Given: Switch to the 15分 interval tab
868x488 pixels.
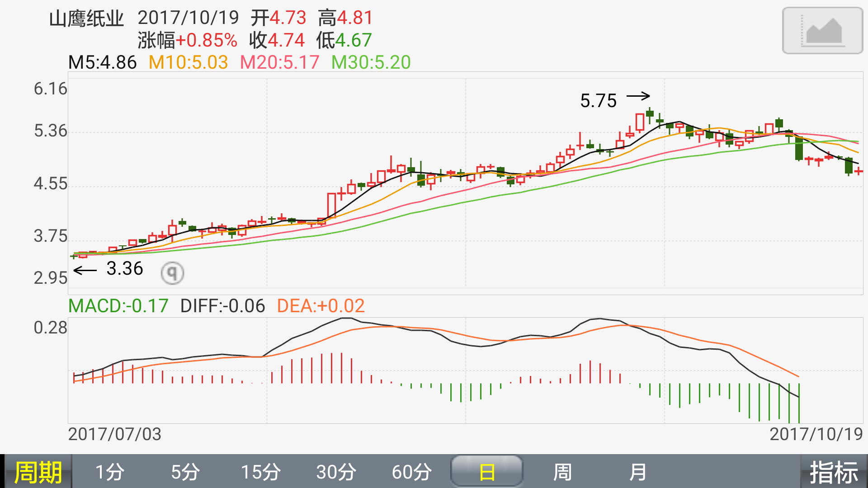Looking at the screenshot, I should [x=261, y=472].
